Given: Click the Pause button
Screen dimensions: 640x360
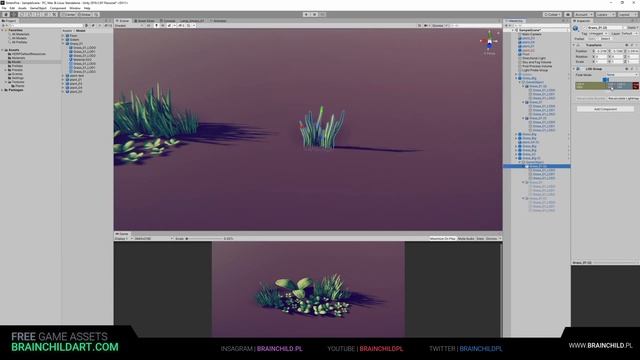Looking at the screenshot, I should [x=314, y=14].
